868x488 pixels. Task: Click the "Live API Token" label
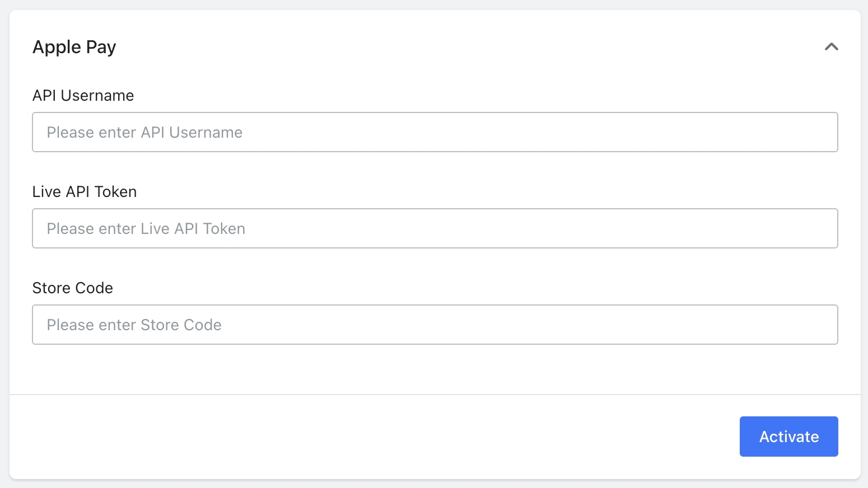click(x=85, y=192)
